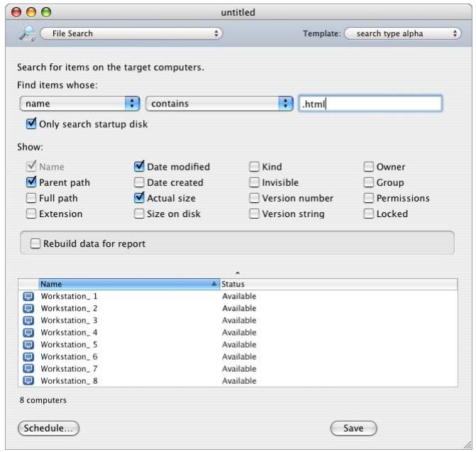Click the .html search text field
Viewport: 476px width, 452px height.
point(370,104)
